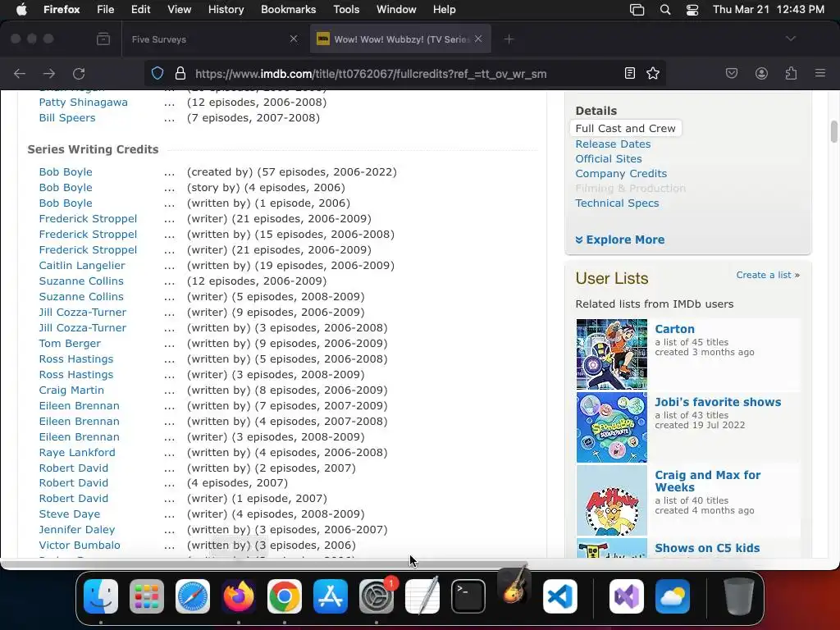Open System Settings from the Dock
The width and height of the screenshot is (840, 630).
(x=377, y=596)
